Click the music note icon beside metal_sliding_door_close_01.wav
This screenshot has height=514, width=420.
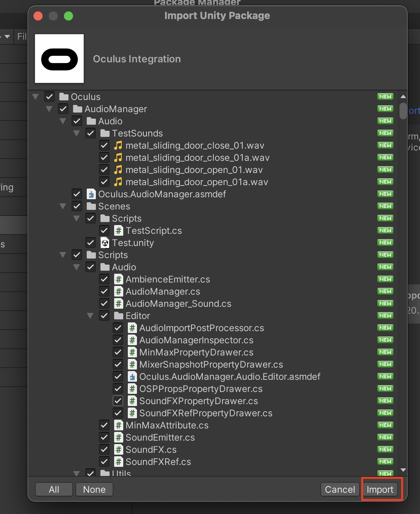pyautogui.click(x=119, y=145)
